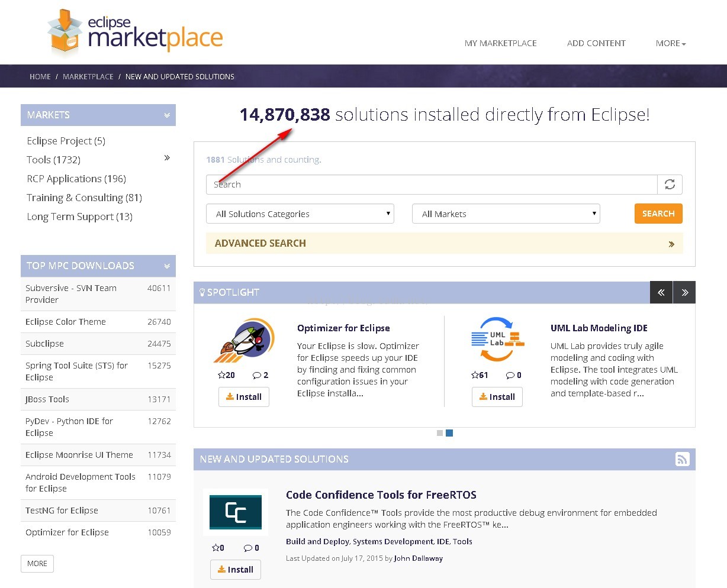Open JBoss Tools entry
Image resolution: width=727 pixels, height=588 pixels.
(x=47, y=399)
